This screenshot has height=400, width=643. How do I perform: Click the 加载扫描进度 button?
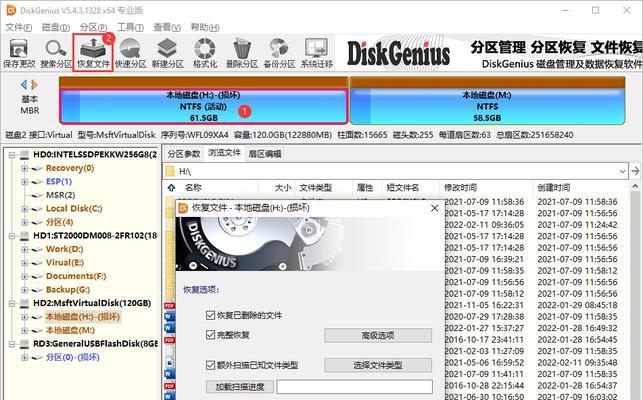click(x=239, y=386)
